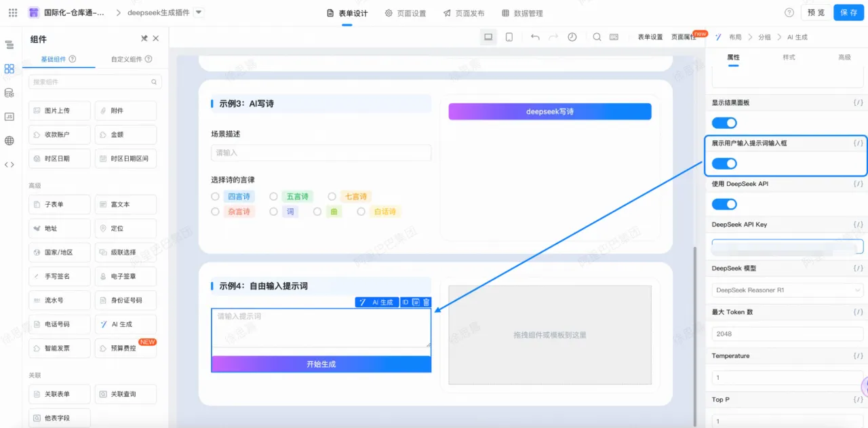
Task: Select the 白话诗 radio option
Action: (x=361, y=212)
